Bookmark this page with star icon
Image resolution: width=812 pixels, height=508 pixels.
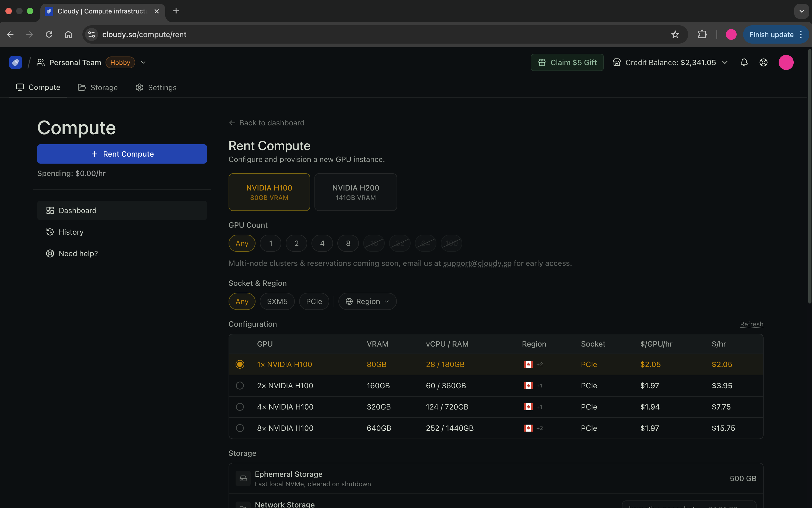[675, 35]
